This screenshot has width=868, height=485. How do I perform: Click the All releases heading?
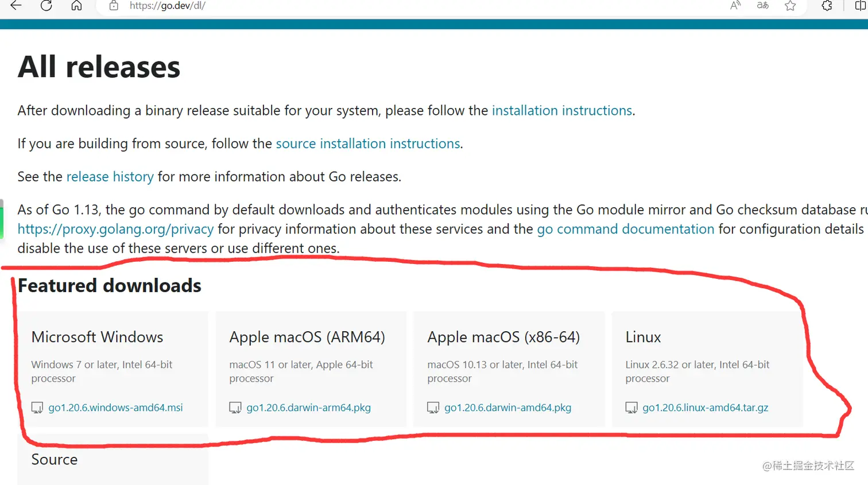[x=99, y=67]
